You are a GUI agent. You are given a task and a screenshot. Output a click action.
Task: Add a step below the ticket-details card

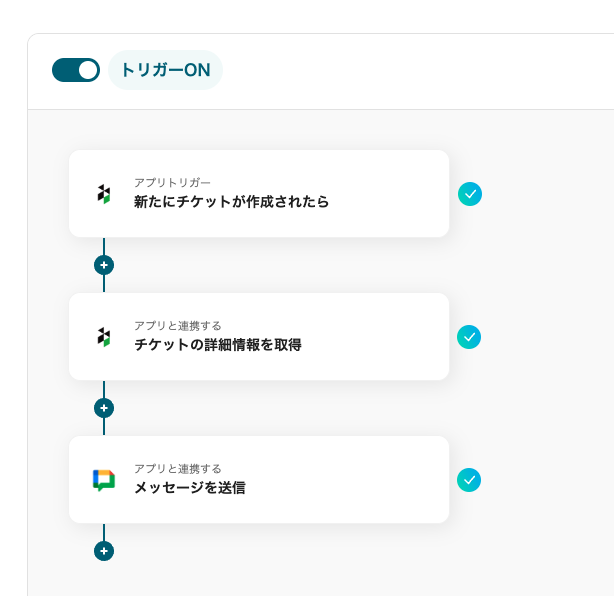tap(104, 408)
